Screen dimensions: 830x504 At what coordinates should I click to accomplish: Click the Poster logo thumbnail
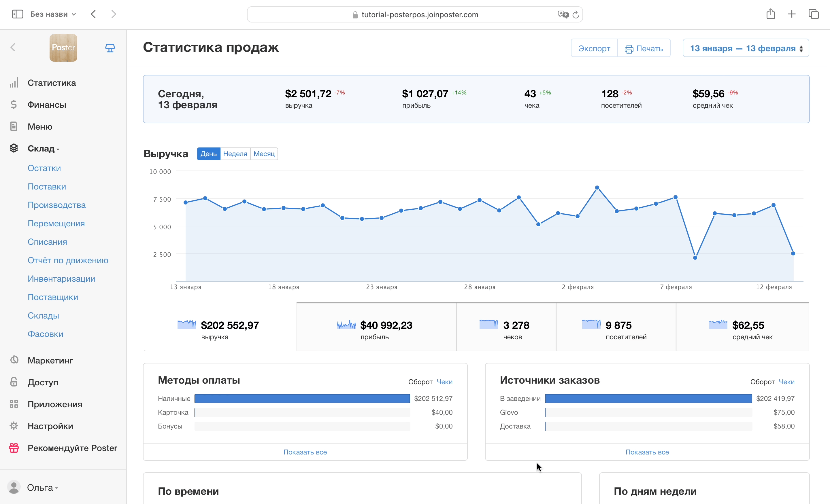(63, 48)
